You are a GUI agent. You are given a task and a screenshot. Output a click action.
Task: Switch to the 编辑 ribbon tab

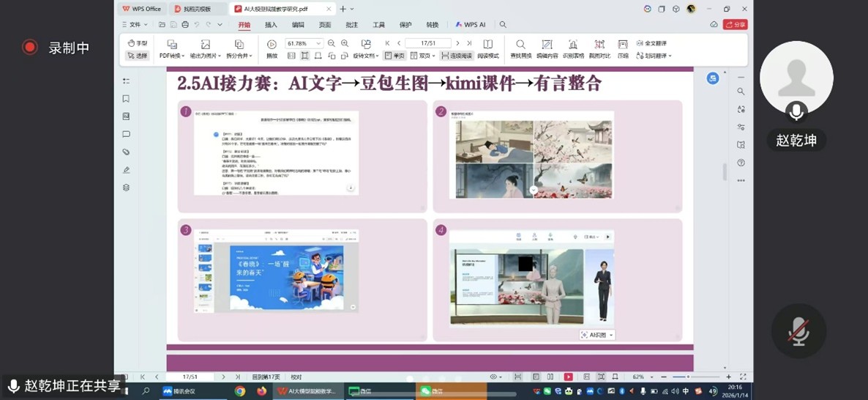[x=298, y=24]
